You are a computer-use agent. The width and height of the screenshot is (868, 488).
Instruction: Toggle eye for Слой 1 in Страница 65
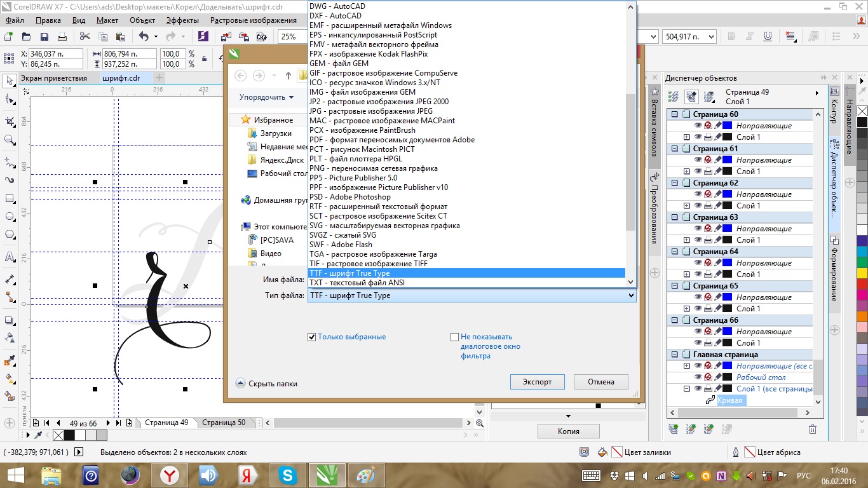click(698, 309)
